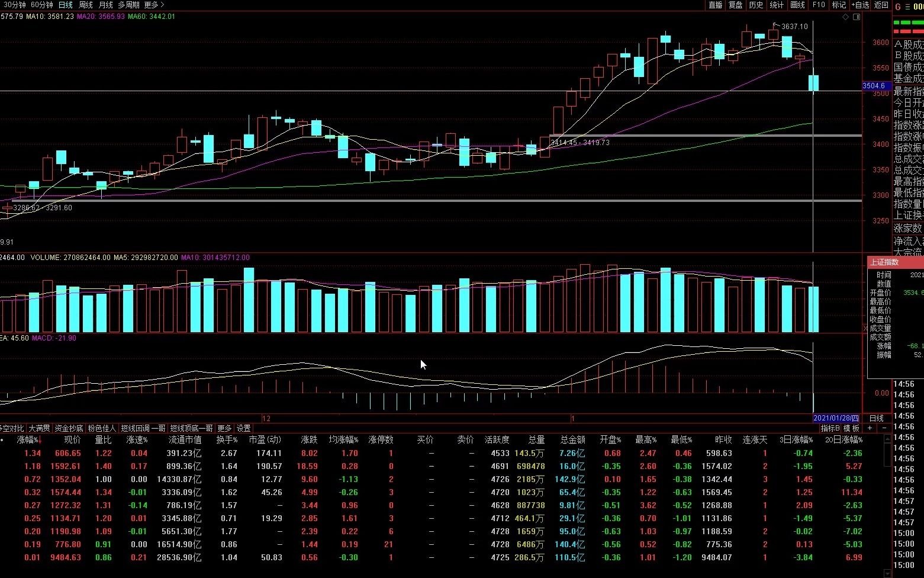Open the 多周期 multi-period view
The height and width of the screenshot is (578, 924).
point(129,5)
